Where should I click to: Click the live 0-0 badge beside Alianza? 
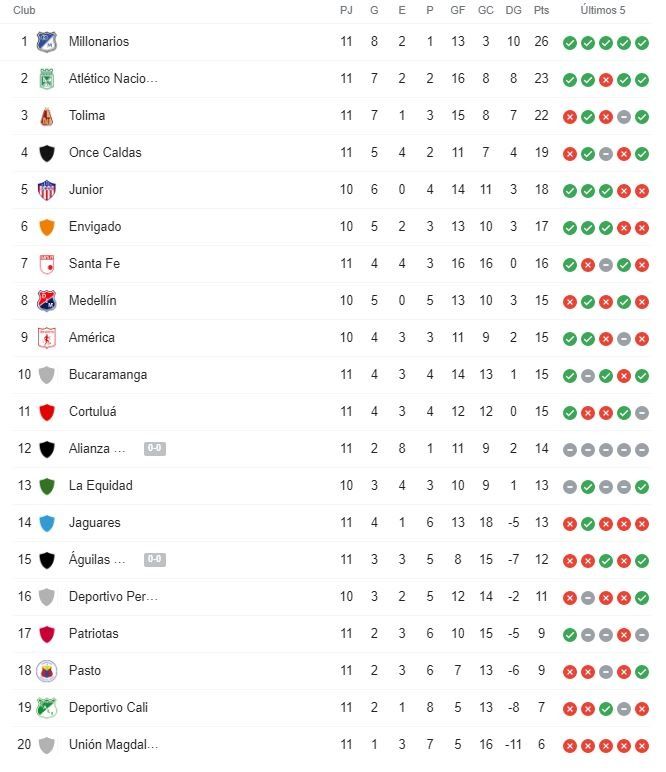155,449
